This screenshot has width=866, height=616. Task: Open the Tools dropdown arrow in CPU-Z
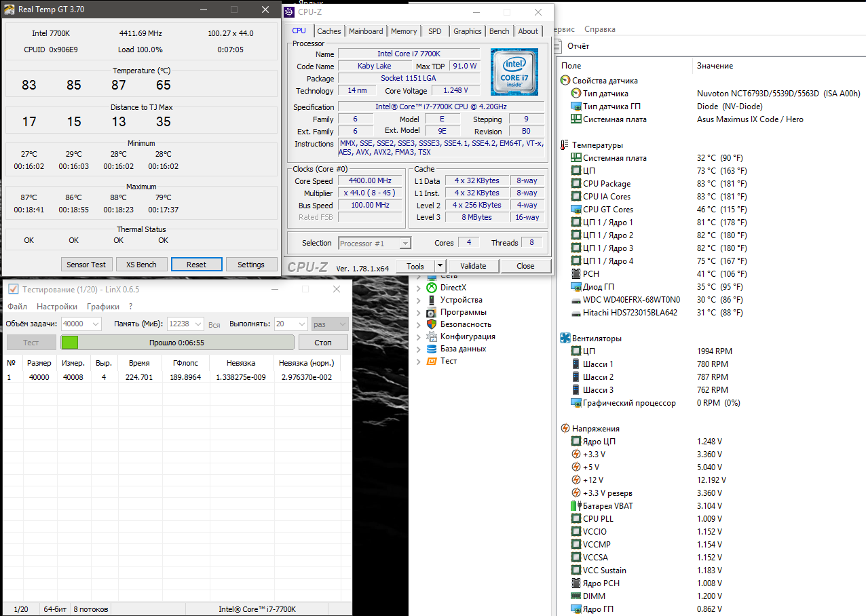coord(440,266)
